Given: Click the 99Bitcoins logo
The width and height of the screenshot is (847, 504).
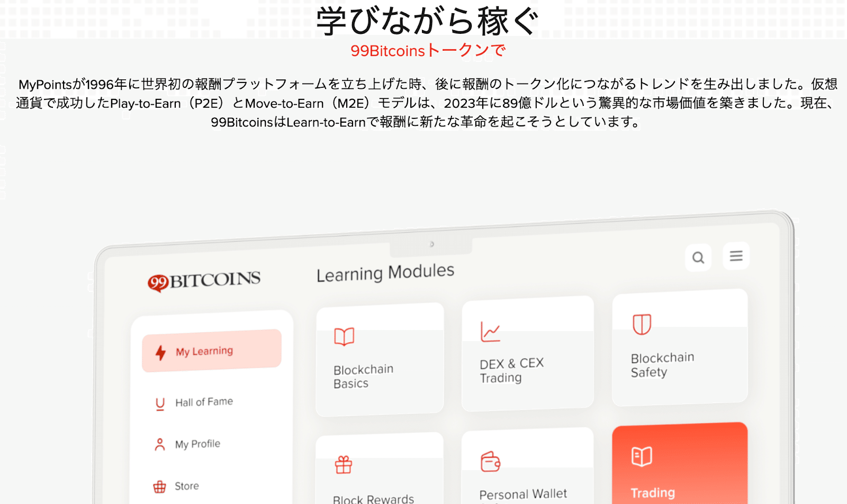Looking at the screenshot, I should pos(204,281).
